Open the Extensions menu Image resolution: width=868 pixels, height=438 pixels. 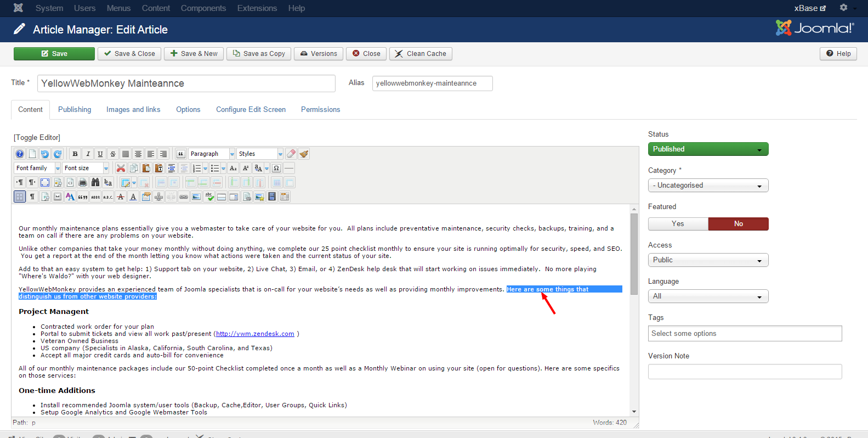257,8
